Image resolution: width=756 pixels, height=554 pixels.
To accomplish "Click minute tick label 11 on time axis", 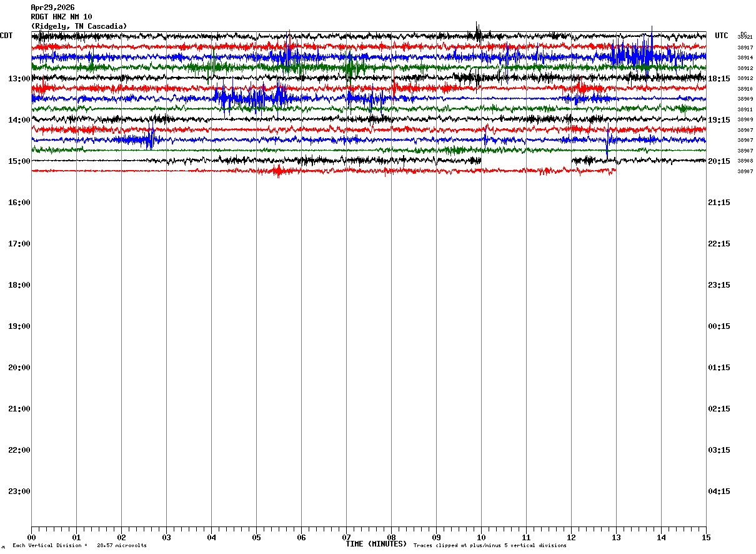I will (x=526, y=537).
